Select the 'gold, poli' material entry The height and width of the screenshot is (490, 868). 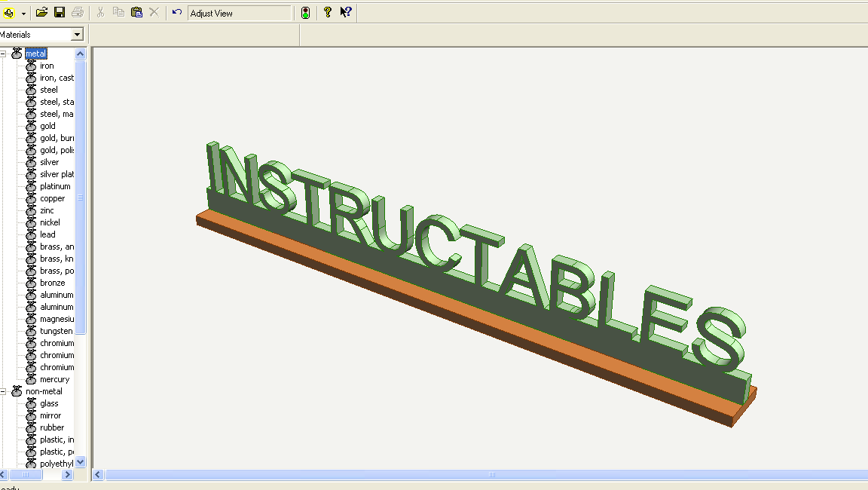(57, 150)
